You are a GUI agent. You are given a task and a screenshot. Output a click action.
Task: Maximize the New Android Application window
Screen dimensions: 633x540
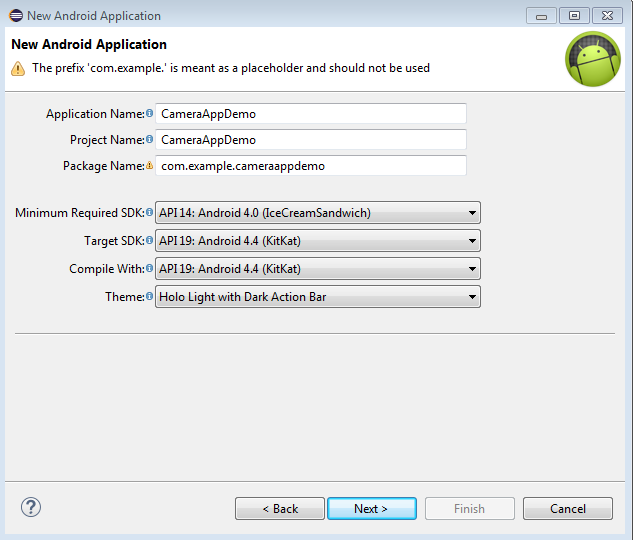click(574, 16)
